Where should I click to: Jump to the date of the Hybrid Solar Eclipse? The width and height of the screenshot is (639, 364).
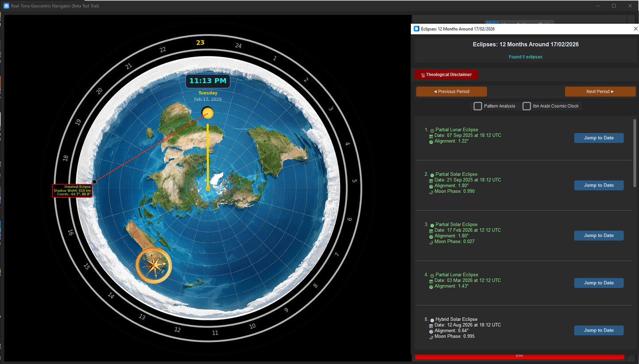coord(599,330)
